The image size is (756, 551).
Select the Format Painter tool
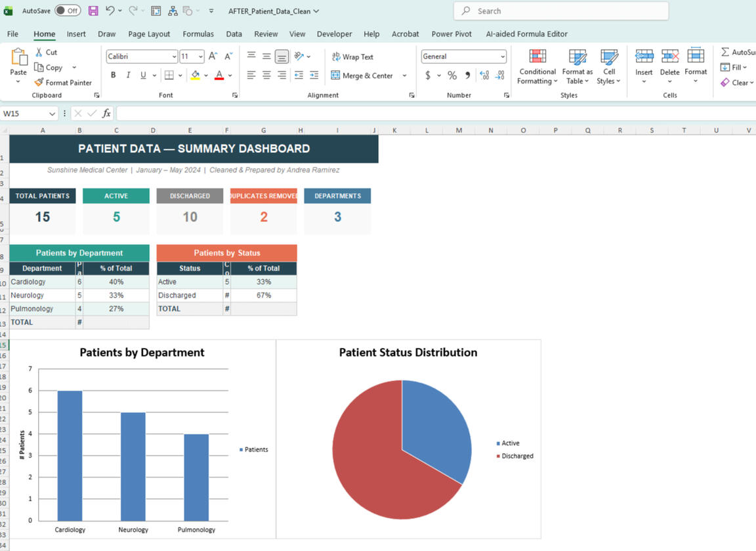click(x=63, y=82)
